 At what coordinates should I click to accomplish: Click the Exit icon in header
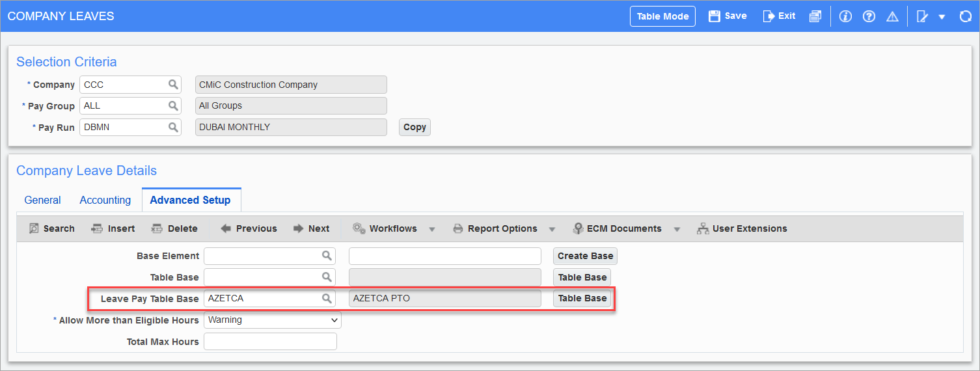pyautogui.click(x=769, y=16)
